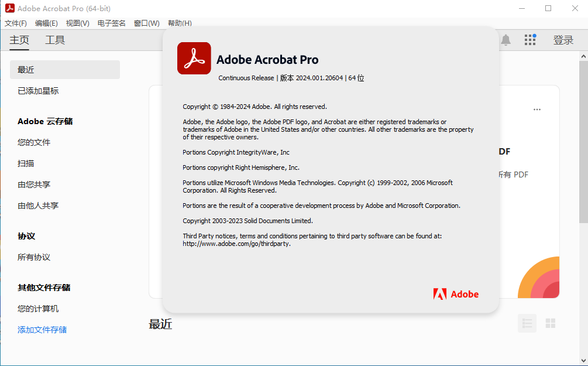This screenshot has width=588, height=366.
Task: Click the 添加文件存储 link
Action: click(x=42, y=330)
